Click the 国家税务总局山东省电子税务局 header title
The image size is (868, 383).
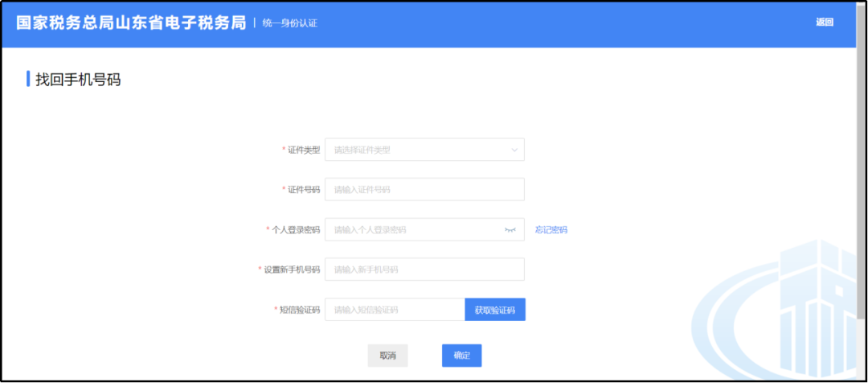point(131,22)
